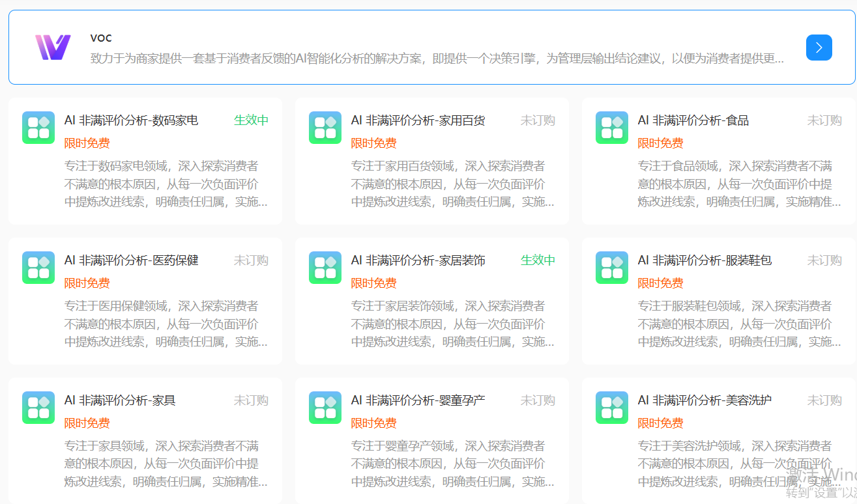Click 限时免费 label on 数码家电 card
This screenshot has height=504, width=857.
(87, 143)
